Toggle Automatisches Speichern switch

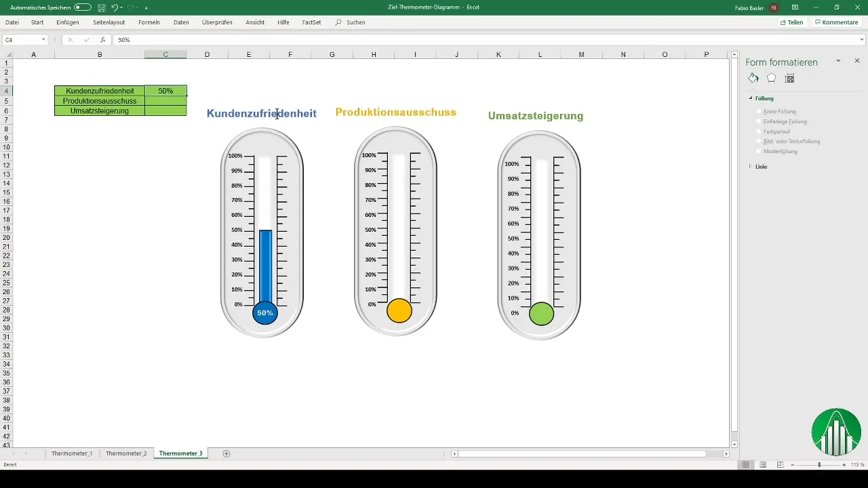pyautogui.click(x=83, y=7)
